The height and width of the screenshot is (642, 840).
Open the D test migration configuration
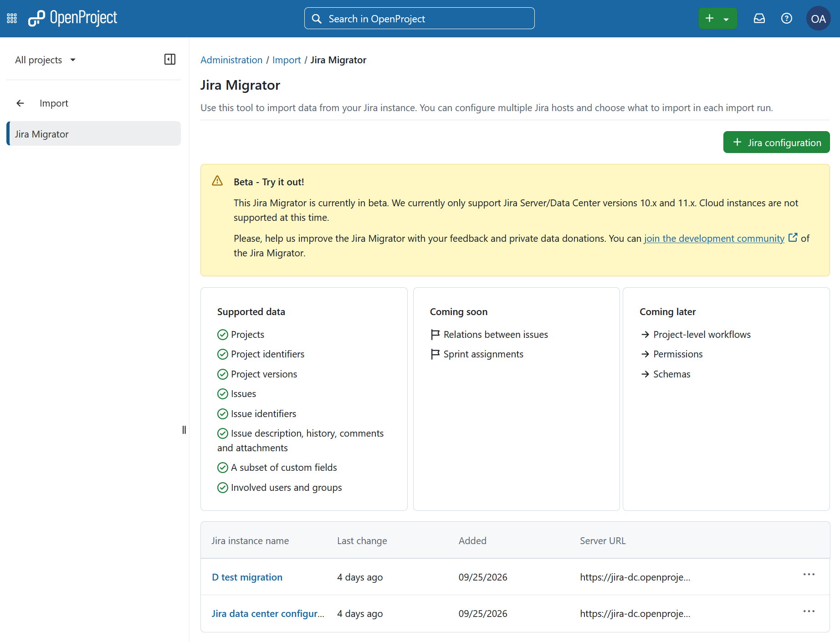tap(247, 577)
